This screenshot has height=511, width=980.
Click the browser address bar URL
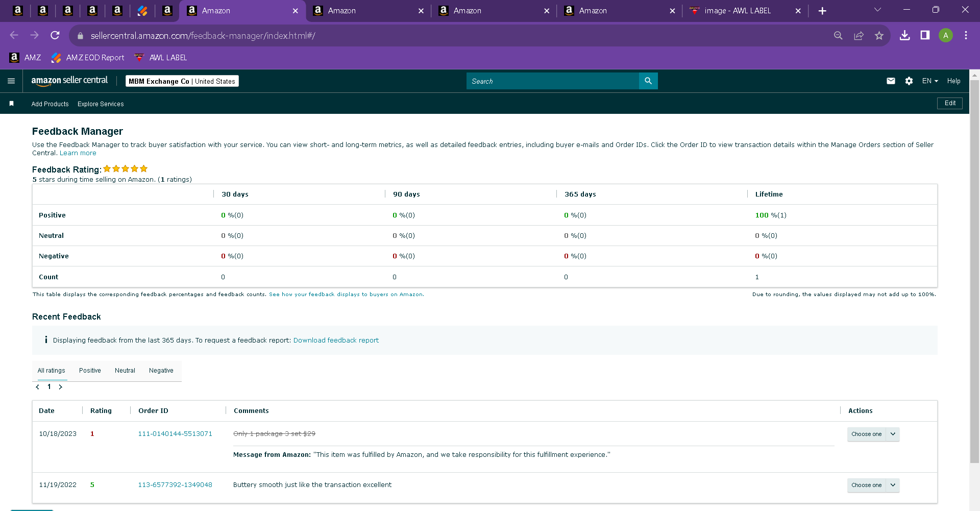click(x=203, y=36)
